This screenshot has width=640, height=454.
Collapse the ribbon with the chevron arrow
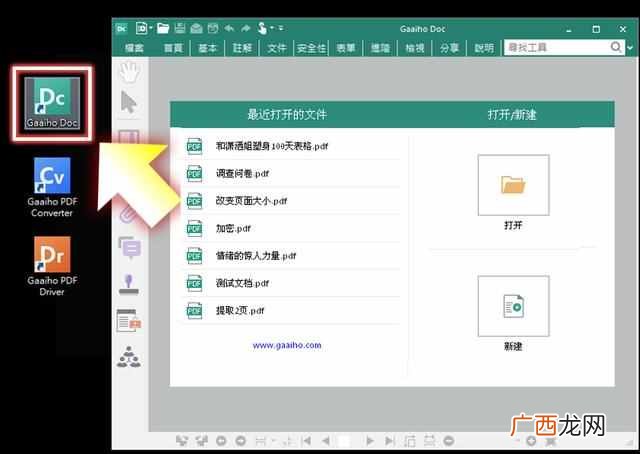(x=630, y=48)
